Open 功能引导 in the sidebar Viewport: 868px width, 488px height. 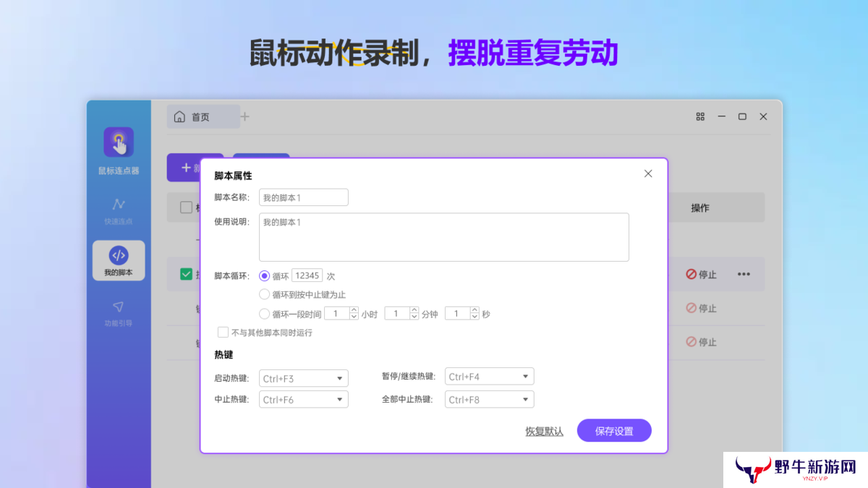click(119, 314)
